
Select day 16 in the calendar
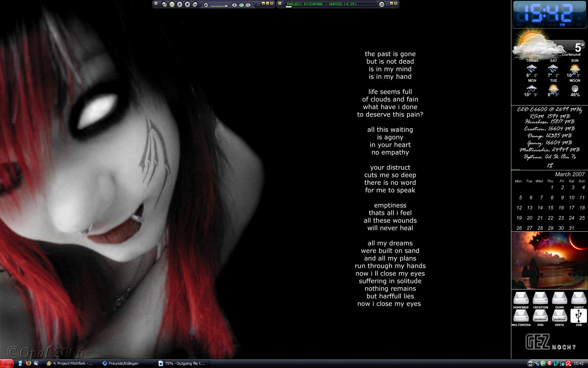point(561,208)
